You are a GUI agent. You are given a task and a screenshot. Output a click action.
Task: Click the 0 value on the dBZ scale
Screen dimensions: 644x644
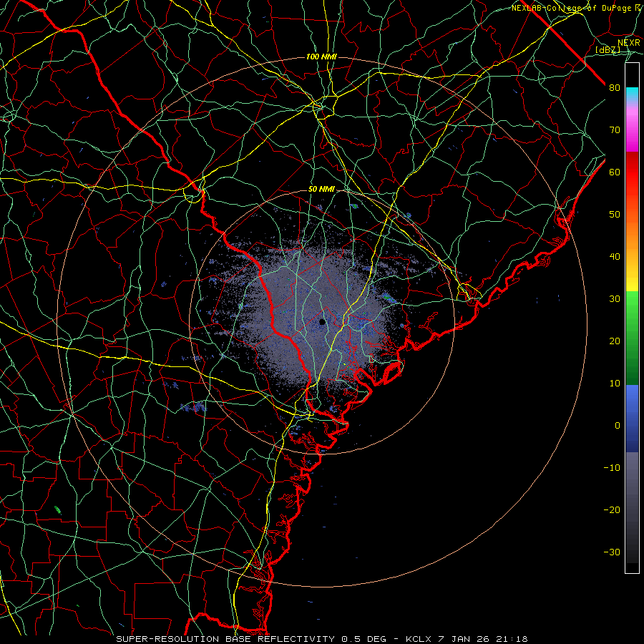[x=618, y=426]
